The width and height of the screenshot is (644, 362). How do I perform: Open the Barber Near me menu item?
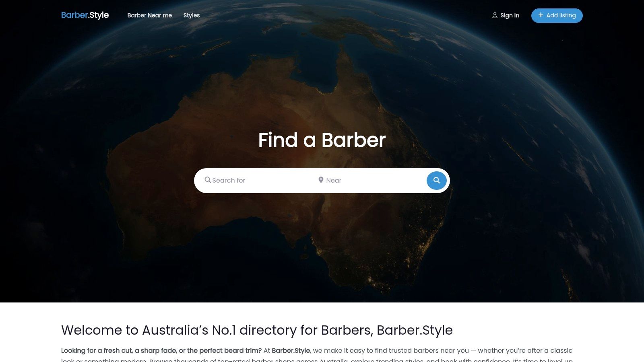[x=149, y=15]
